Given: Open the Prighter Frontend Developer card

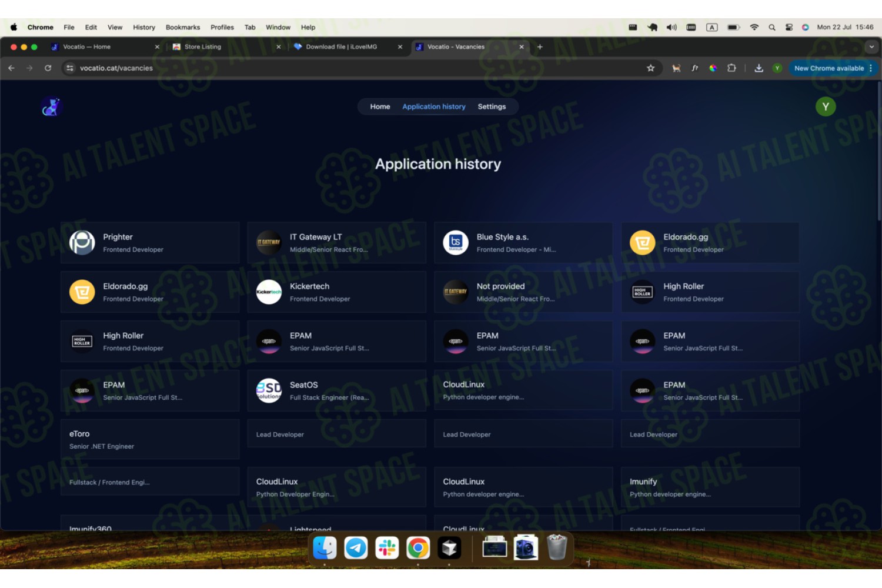Looking at the screenshot, I should pos(150,242).
